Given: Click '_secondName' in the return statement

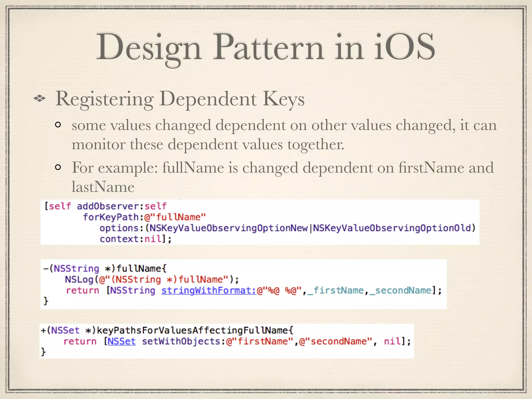Looking at the screenshot, I should coord(400,290).
